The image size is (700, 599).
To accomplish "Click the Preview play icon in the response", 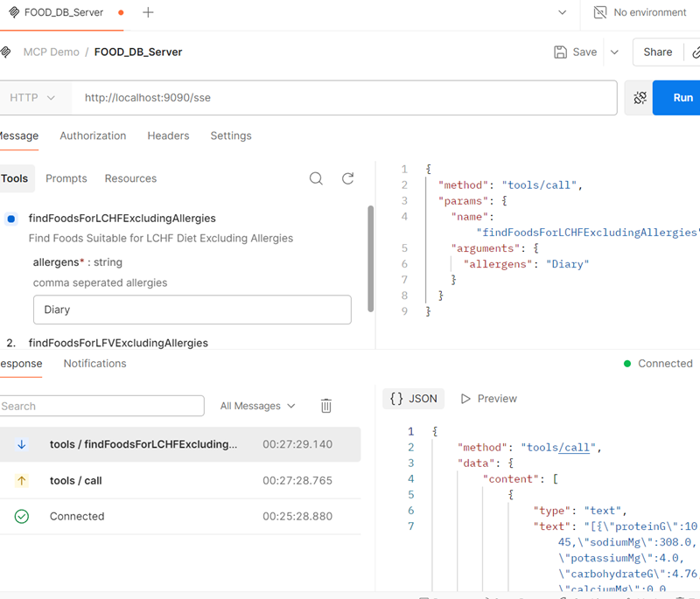I will tap(466, 399).
